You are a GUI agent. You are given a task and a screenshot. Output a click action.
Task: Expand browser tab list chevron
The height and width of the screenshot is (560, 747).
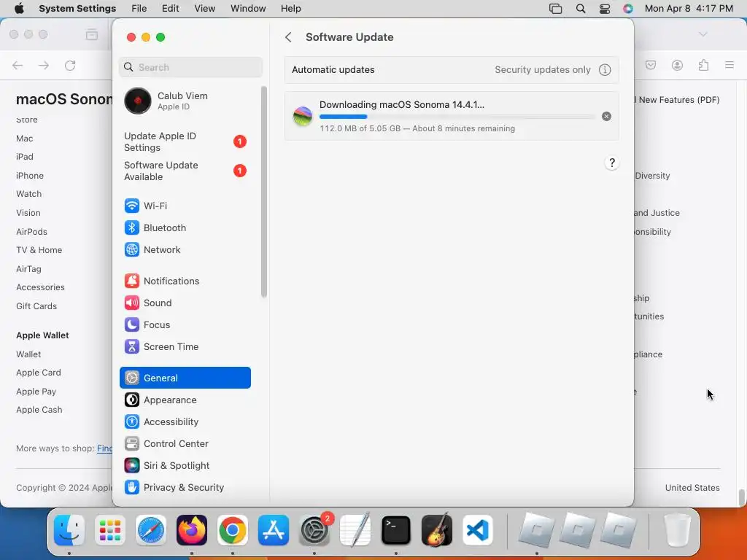tap(703, 34)
